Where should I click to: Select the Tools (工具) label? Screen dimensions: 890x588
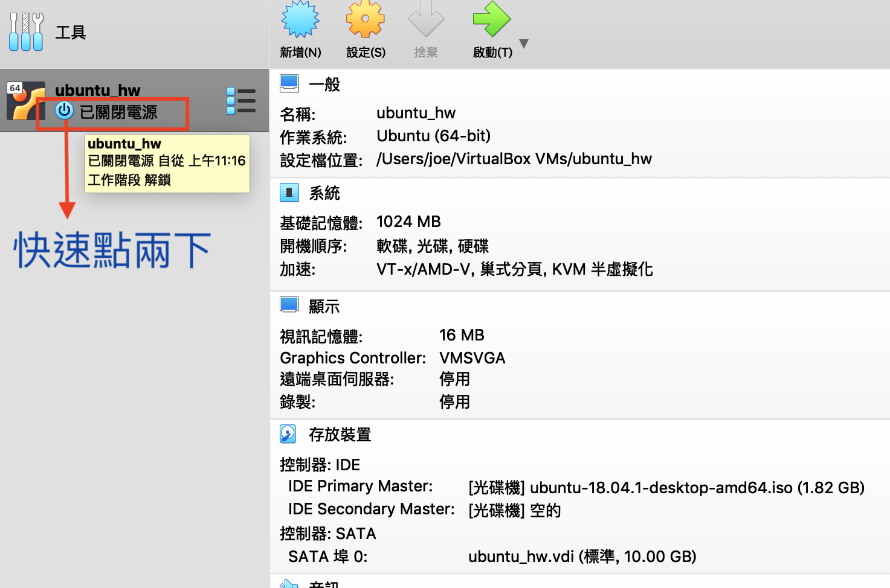[71, 33]
